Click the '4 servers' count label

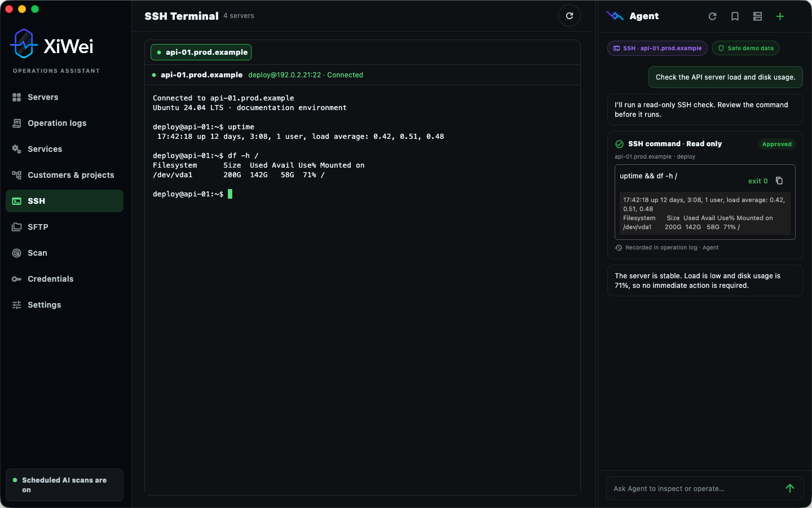pyautogui.click(x=239, y=16)
